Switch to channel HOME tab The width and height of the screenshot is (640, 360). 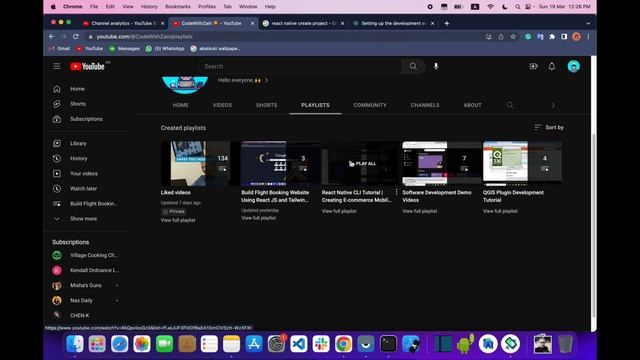coord(180,105)
